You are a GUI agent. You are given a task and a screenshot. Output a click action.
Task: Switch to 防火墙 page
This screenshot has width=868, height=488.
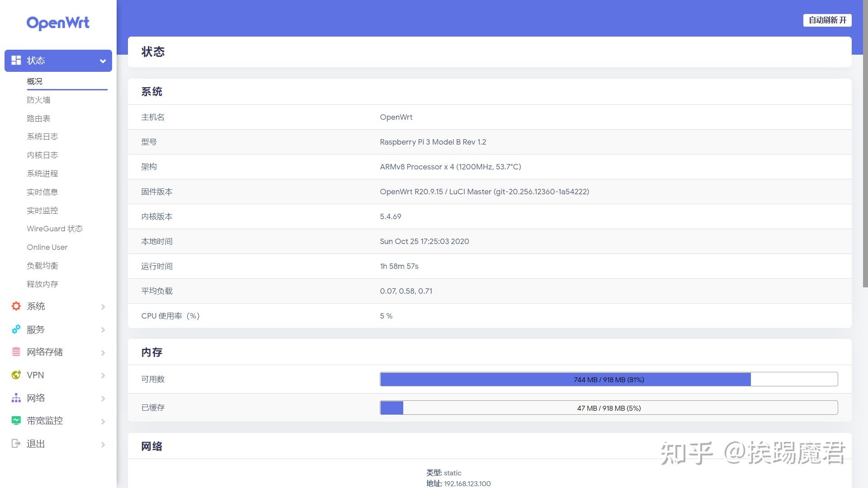point(38,100)
